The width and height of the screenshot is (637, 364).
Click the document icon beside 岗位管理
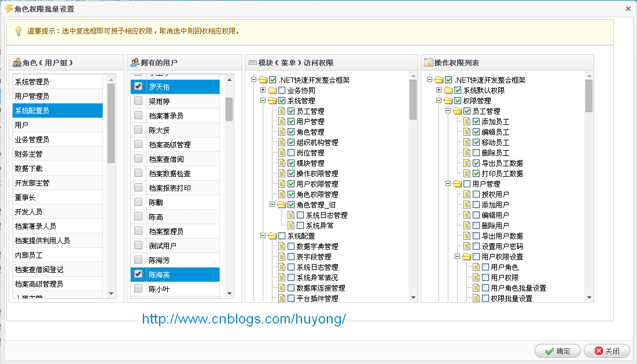pyautogui.click(x=282, y=153)
